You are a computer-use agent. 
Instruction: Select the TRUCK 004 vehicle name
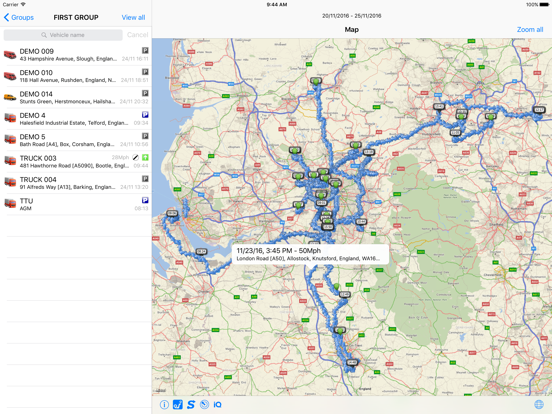pos(38,180)
